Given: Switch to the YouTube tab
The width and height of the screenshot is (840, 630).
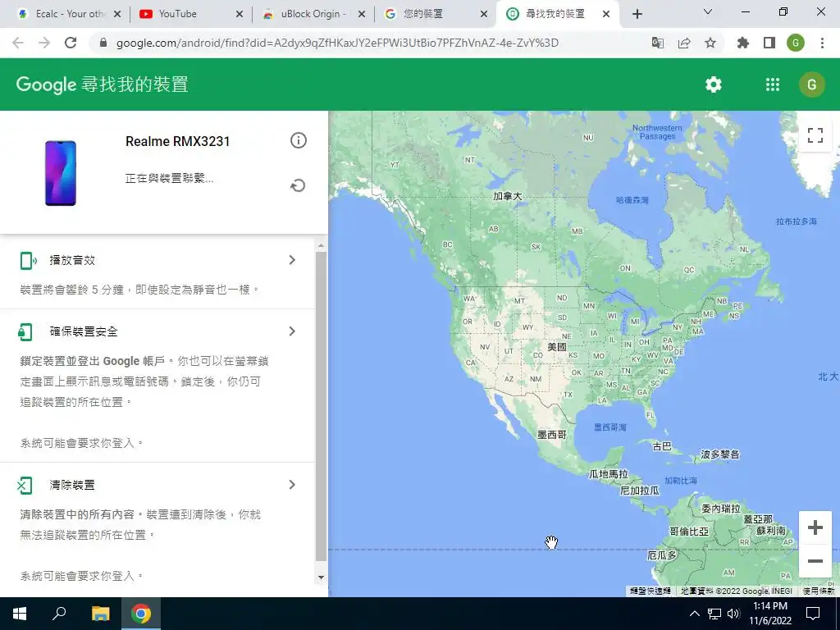Looking at the screenshot, I should point(191,14).
